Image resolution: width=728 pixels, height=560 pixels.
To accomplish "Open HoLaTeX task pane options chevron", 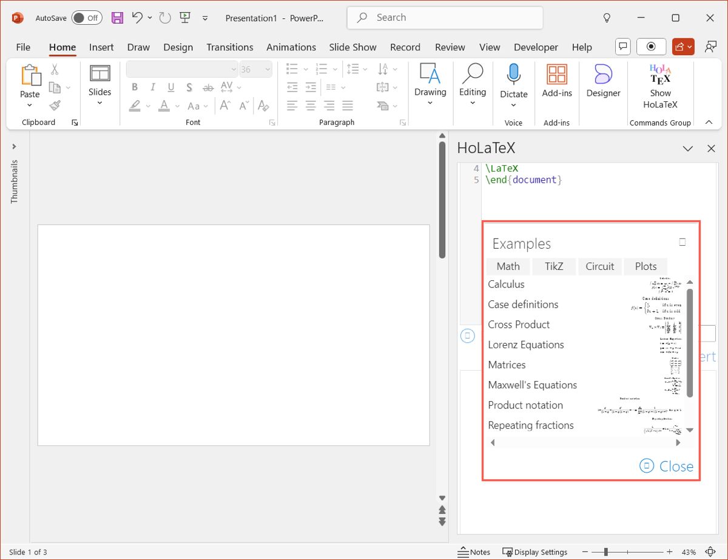I will pyautogui.click(x=688, y=149).
